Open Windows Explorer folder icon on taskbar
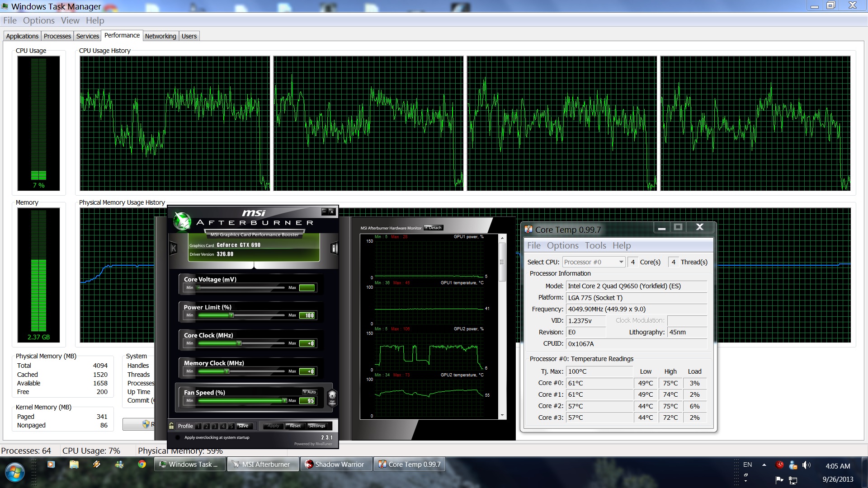868x488 pixels. pos(74,464)
